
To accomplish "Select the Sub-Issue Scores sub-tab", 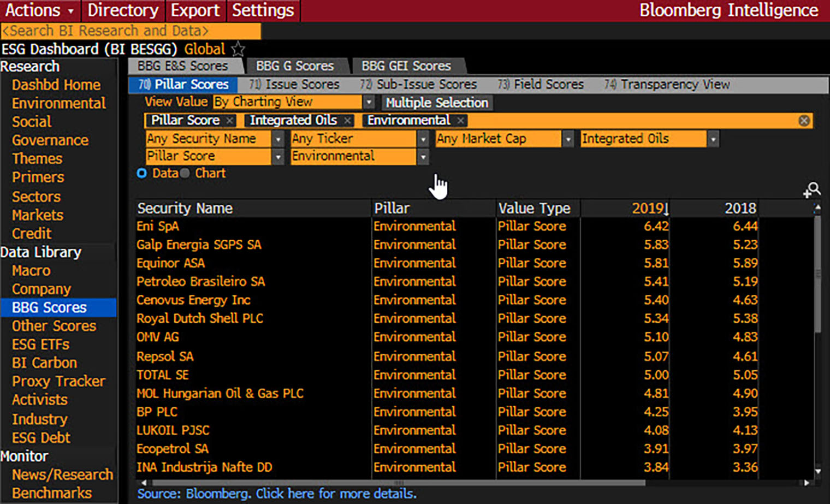I will point(418,85).
